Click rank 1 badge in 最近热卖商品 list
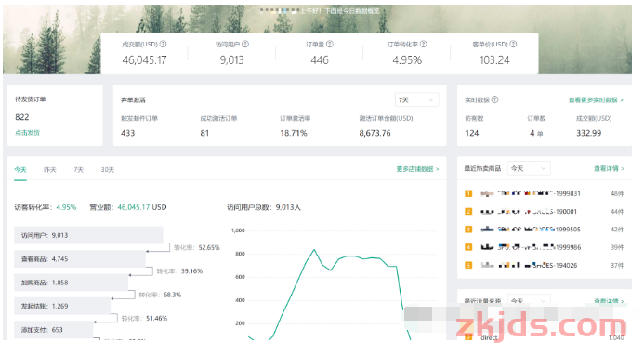This screenshot has height=355, width=644. coord(468,193)
